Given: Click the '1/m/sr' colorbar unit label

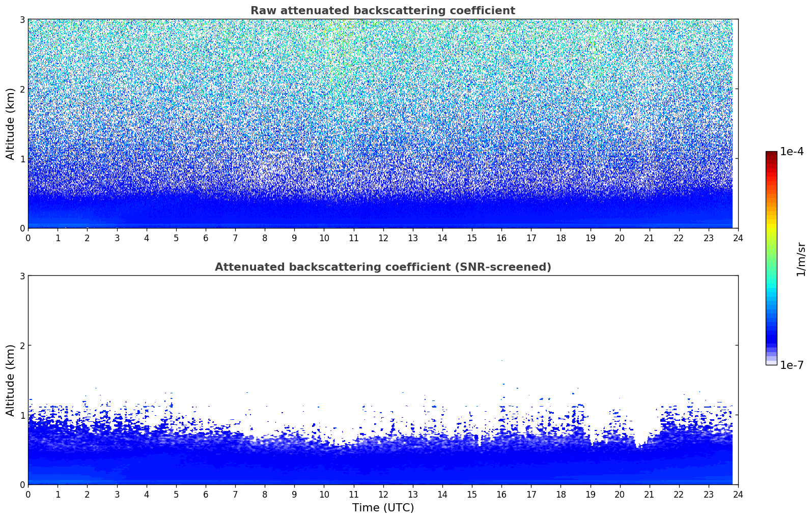Looking at the screenshot, I should (x=801, y=259).
